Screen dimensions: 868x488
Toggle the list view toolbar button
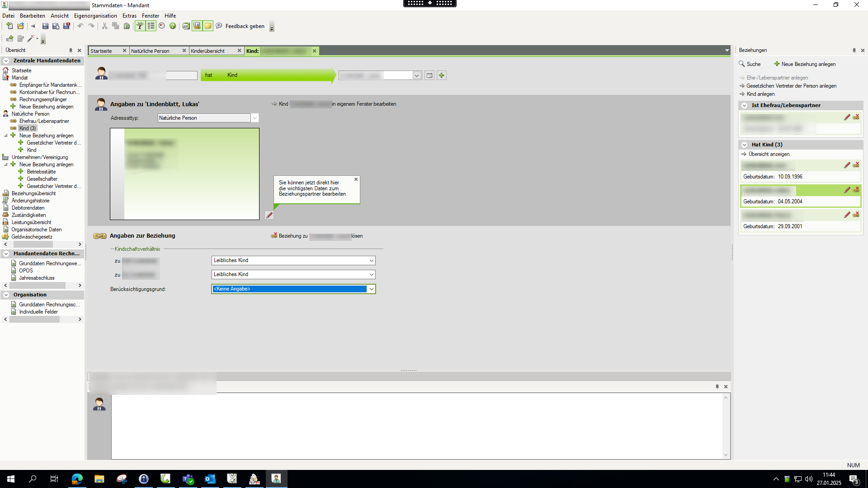(151, 26)
